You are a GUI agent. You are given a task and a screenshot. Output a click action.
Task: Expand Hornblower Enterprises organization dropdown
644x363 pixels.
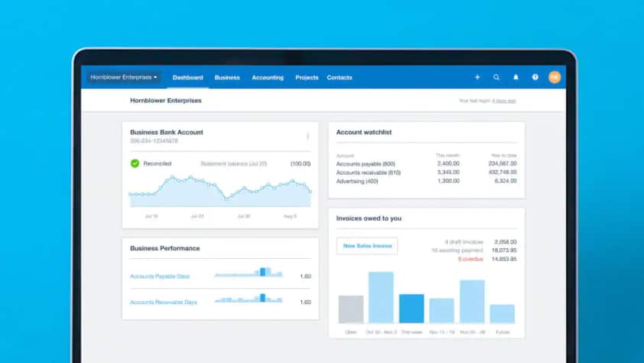point(123,77)
